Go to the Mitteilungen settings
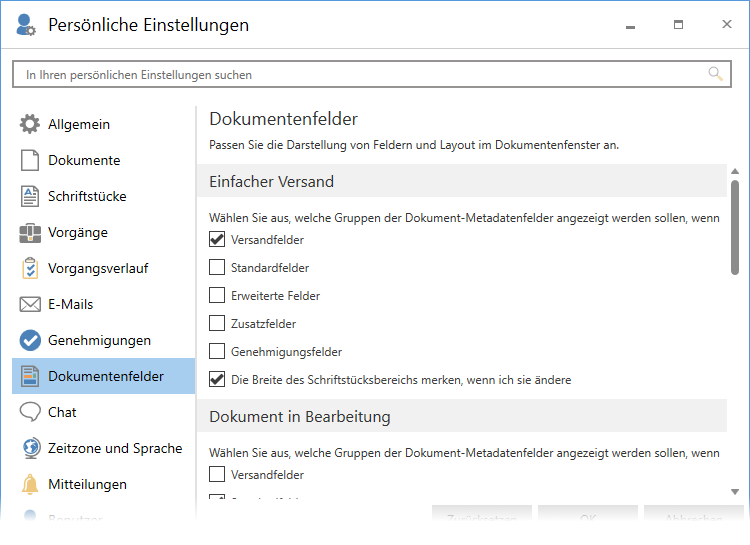 pyautogui.click(x=103, y=484)
